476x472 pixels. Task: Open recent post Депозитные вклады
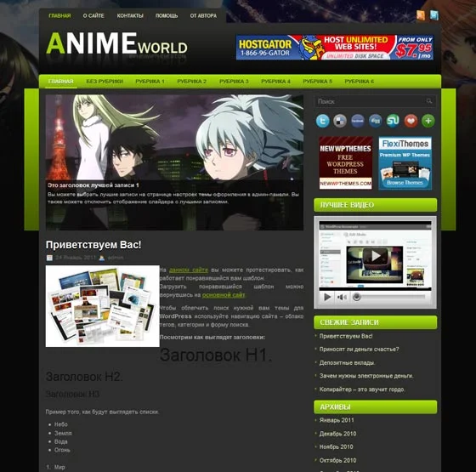348,362
